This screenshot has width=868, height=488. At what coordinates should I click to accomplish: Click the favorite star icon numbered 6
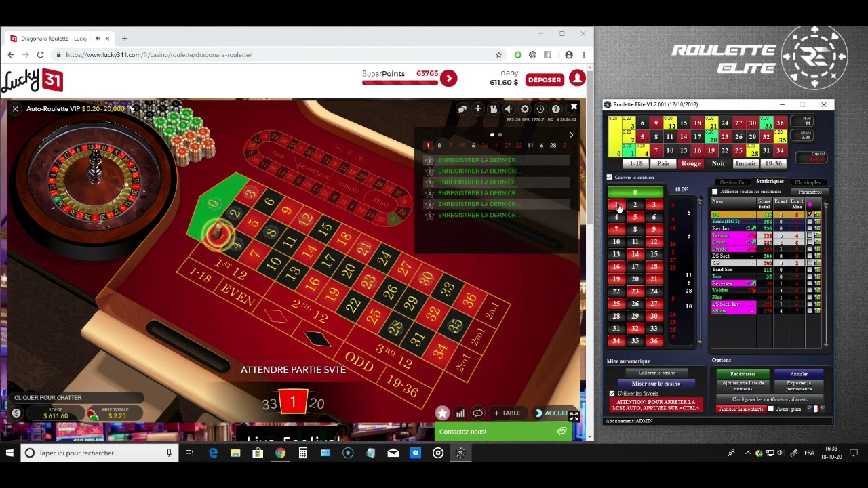click(429, 215)
